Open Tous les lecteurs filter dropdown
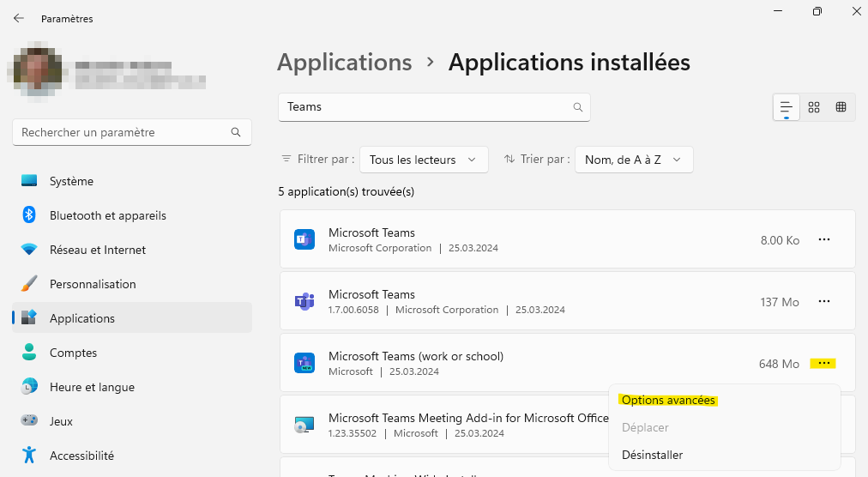Screen dimensions: 868x477 coord(424,160)
